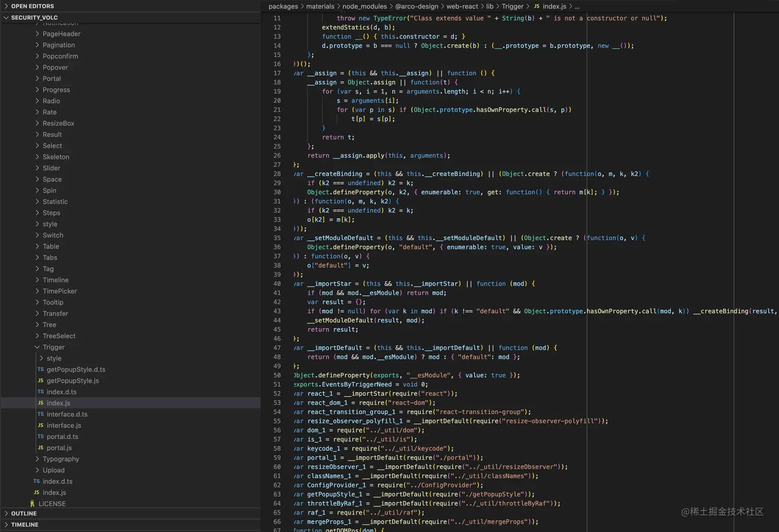Click lib in the breadcrumb
The height and width of the screenshot is (532, 779).
pyautogui.click(x=489, y=6)
